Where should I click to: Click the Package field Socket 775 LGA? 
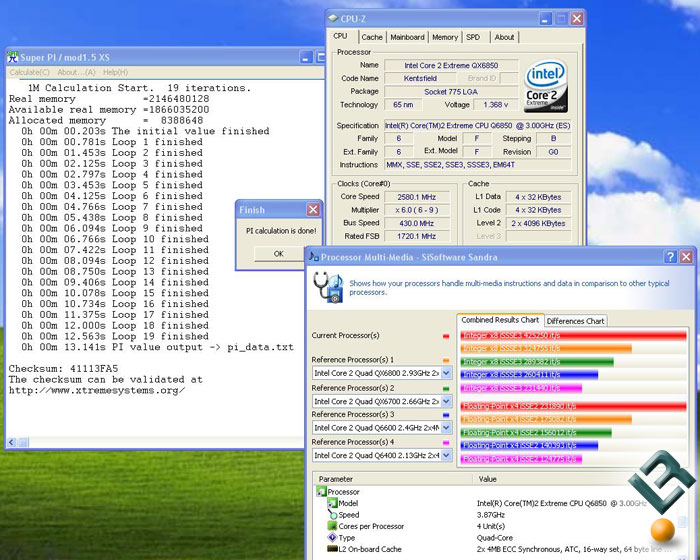[x=451, y=92]
